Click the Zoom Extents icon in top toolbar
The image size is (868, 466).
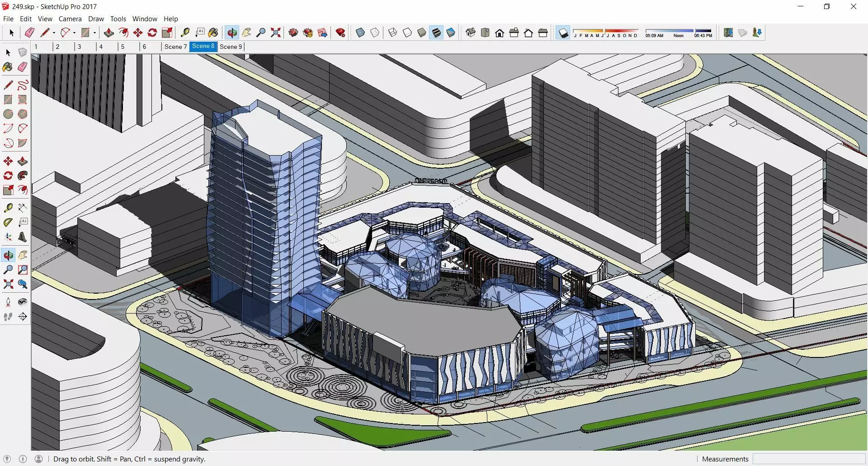coord(275,33)
